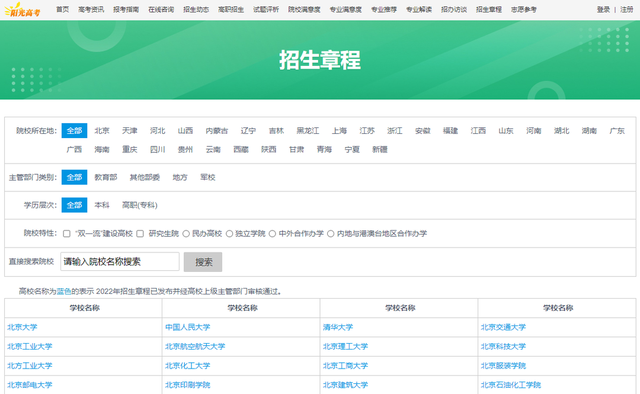Open the 北京大学 school link
The height and width of the screenshot is (394, 640).
click(22, 327)
